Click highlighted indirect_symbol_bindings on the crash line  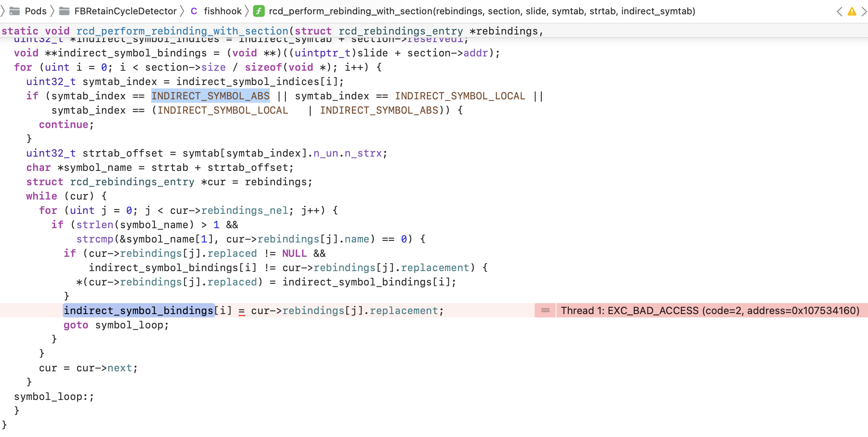(139, 311)
